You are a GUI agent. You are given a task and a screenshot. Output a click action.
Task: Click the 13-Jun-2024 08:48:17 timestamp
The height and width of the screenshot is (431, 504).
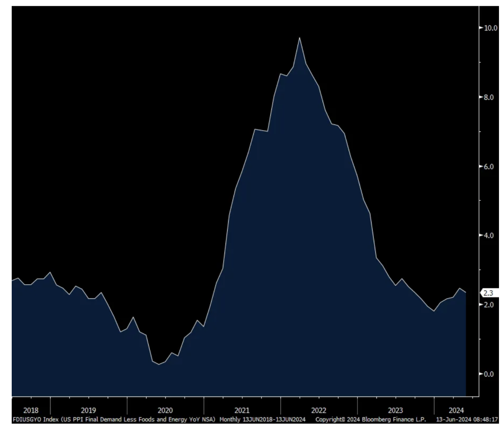tap(467, 420)
